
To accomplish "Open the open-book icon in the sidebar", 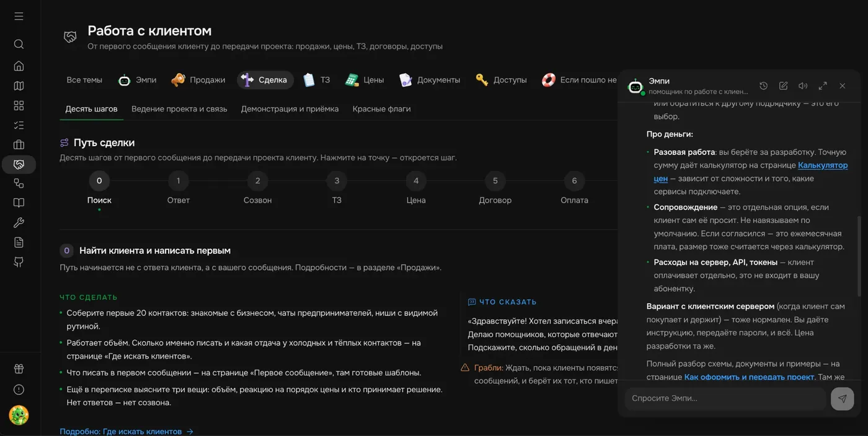I will 19,203.
